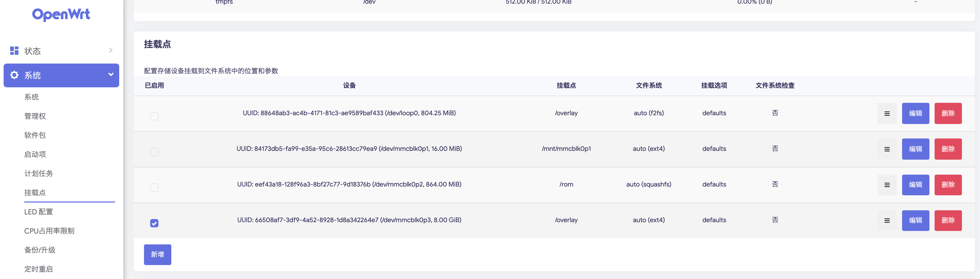
Task: Disable the mmcblk0p3 overlay mount checkbox
Action: point(154,223)
